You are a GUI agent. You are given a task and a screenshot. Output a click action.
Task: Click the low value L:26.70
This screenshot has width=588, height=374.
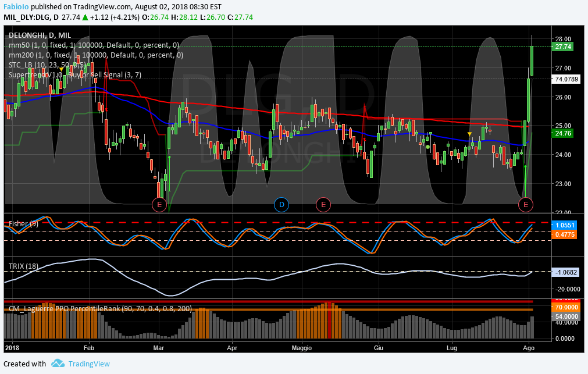(x=212, y=17)
